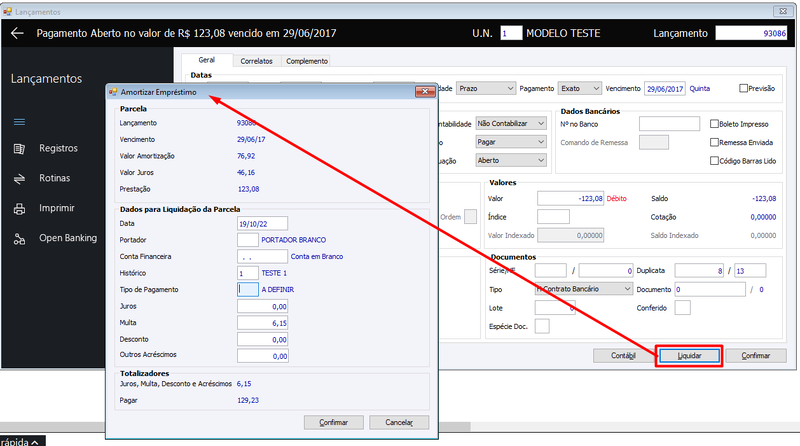Check the Boleto Impresso option
The height and width of the screenshot is (446, 800).
pos(714,124)
